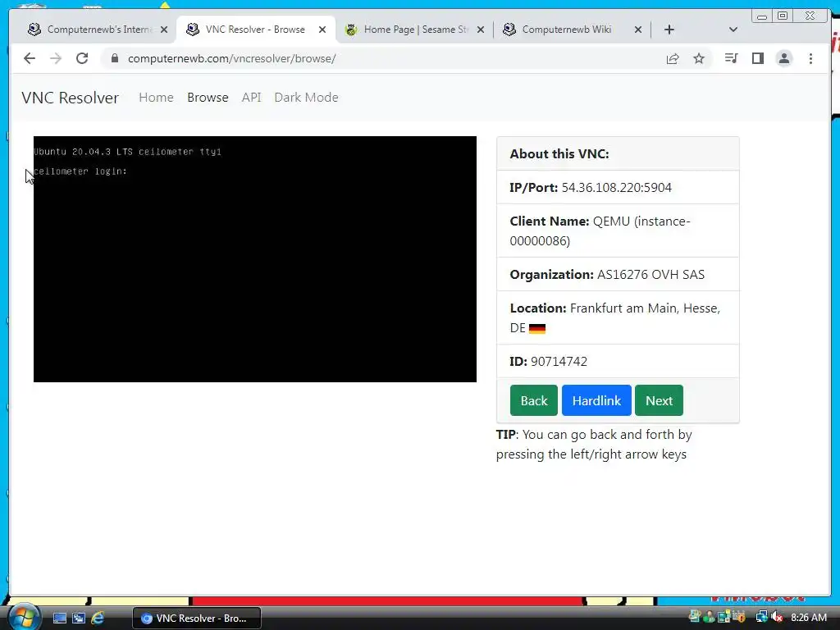840x630 pixels.
Task: Close the VNC Resolver - Browse tab
Action: (x=322, y=30)
